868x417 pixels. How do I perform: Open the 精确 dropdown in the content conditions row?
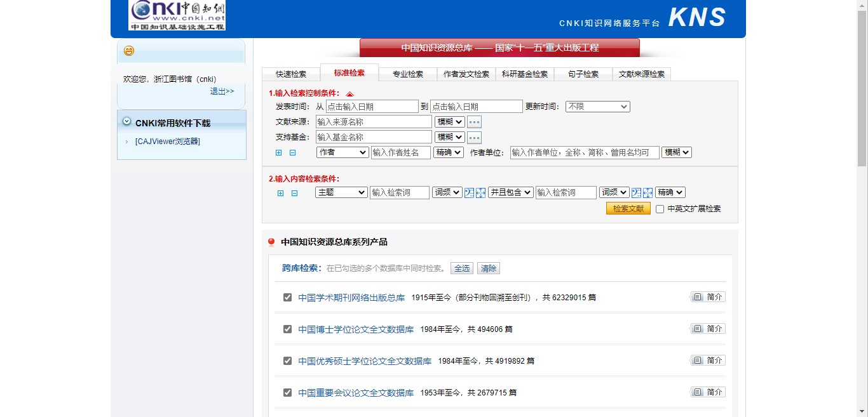click(x=670, y=192)
